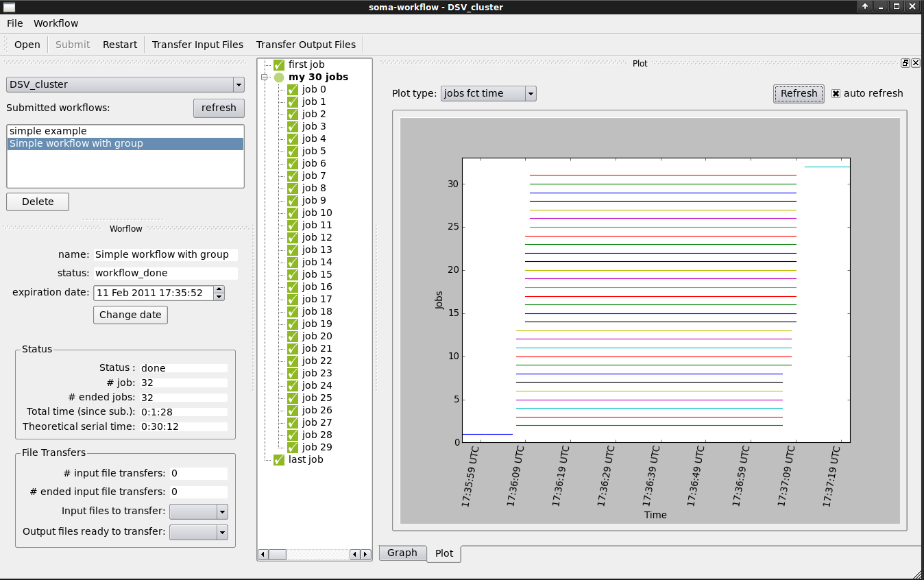This screenshot has width=924, height=580.
Task: Click the done status icon for job 0
Action: (293, 90)
